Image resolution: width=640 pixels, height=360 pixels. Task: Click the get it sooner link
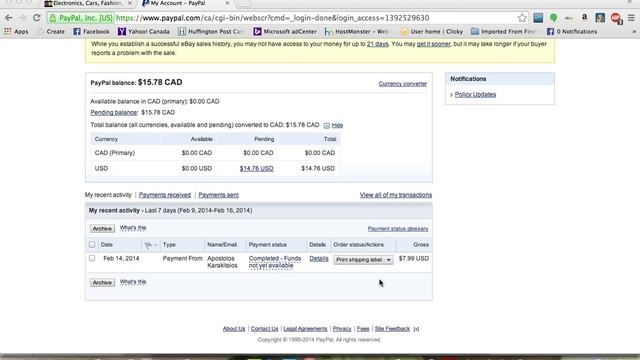coord(433,44)
